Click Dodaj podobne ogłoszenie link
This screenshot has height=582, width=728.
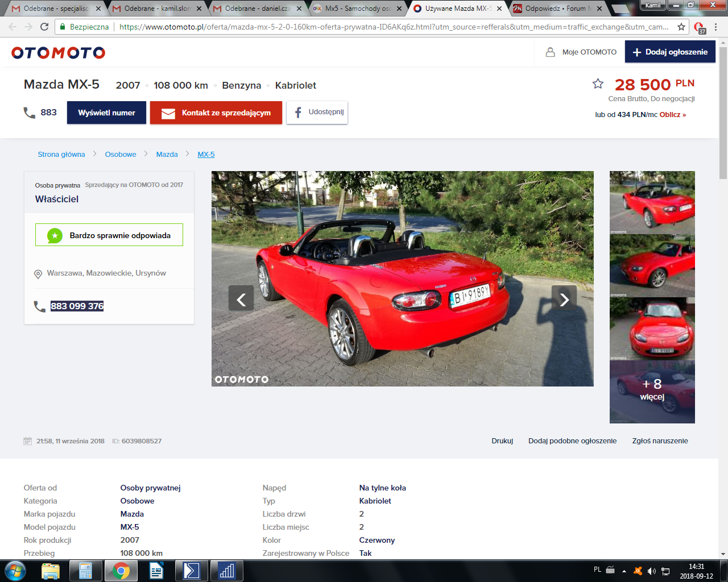(x=572, y=441)
